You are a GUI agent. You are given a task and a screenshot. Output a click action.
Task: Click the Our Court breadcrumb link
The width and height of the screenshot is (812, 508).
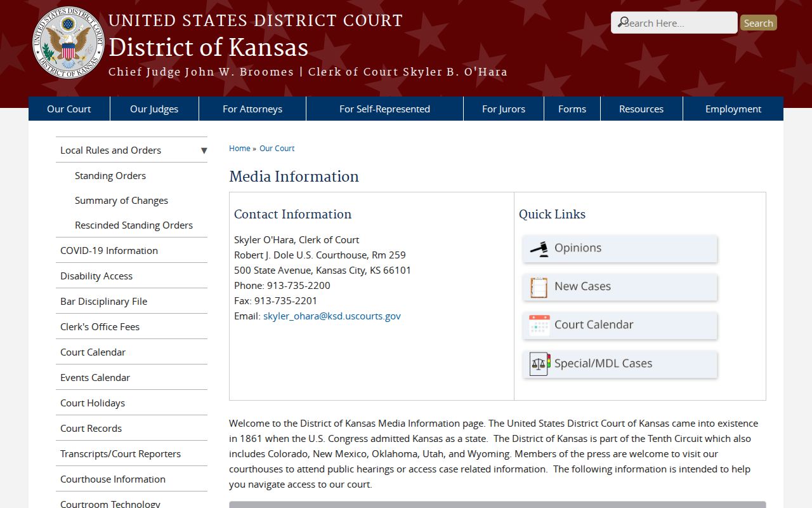[x=277, y=149]
